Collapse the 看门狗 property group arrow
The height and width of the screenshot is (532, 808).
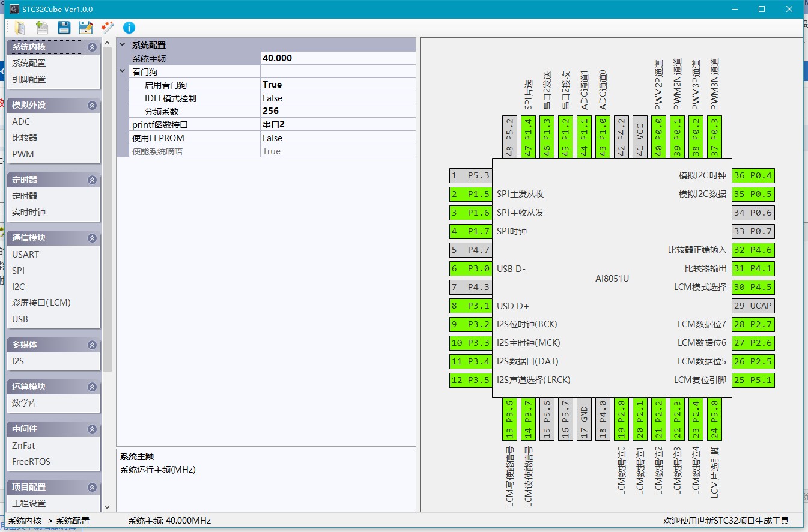click(x=123, y=71)
